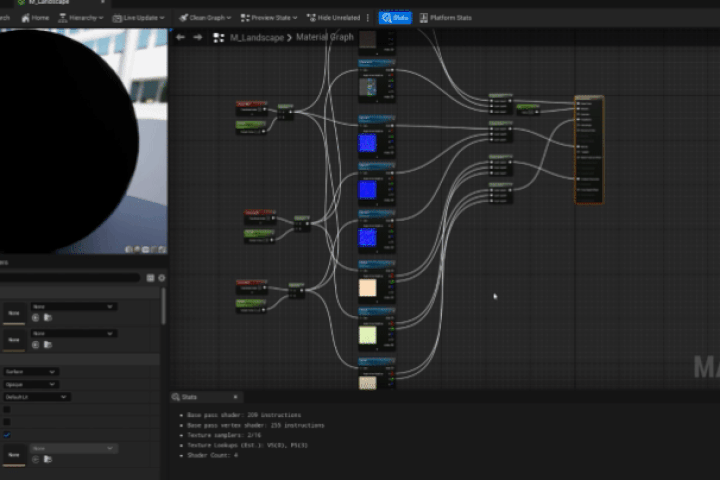Click the Shader Count: 4 line
This screenshot has height=480, width=720.
pyautogui.click(x=212, y=455)
